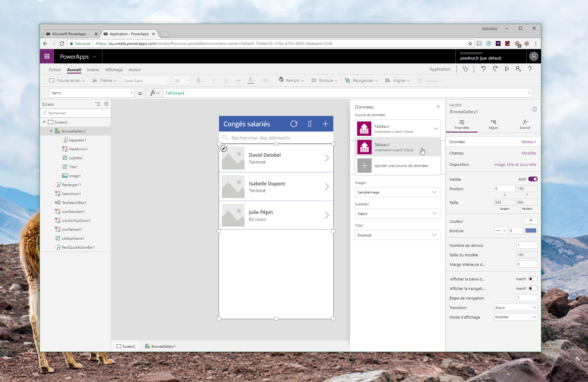Collapse the BrowseGallery1 tree node
588x382 pixels.
(x=51, y=131)
